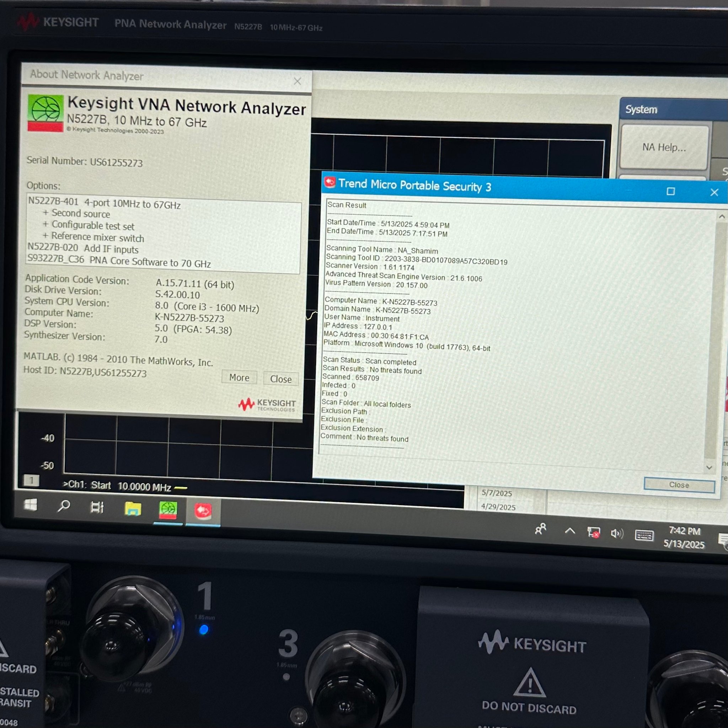Click 'Scan Results : No threats found' line
This screenshot has width=728, height=728.
pos(372,370)
